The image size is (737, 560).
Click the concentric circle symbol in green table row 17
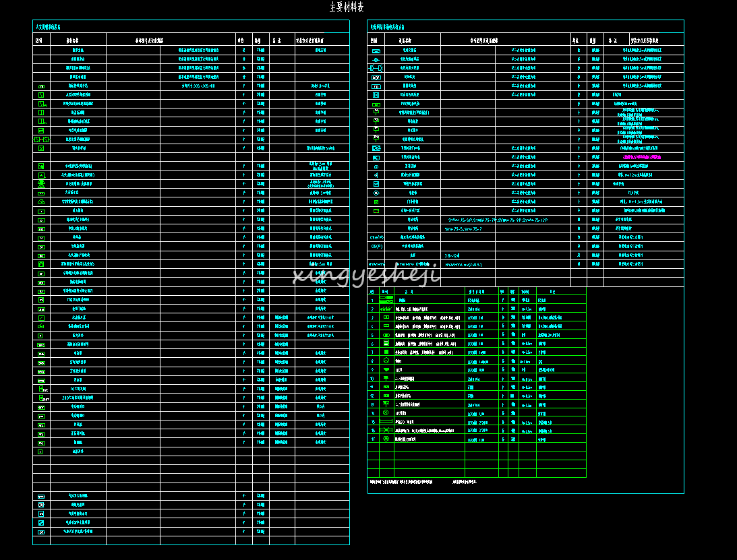[386, 439]
